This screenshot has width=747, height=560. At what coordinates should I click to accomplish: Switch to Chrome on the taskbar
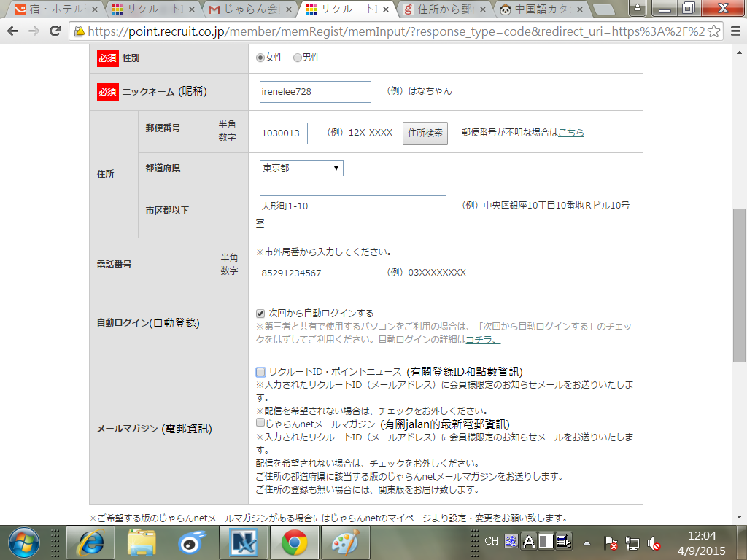pos(295,542)
